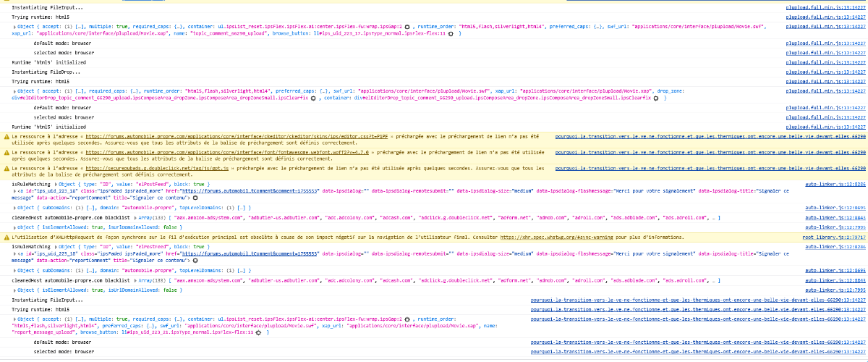Screen dimensions: 868x362
Task: Click the inspect-node icon after the first "Signaler ce contenu" element
Action: (x=194, y=199)
